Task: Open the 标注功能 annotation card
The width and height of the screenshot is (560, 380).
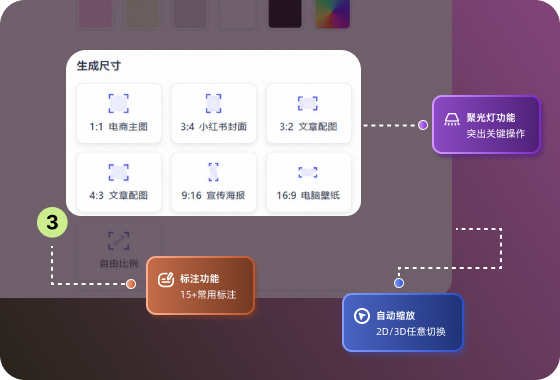Action: click(200, 286)
